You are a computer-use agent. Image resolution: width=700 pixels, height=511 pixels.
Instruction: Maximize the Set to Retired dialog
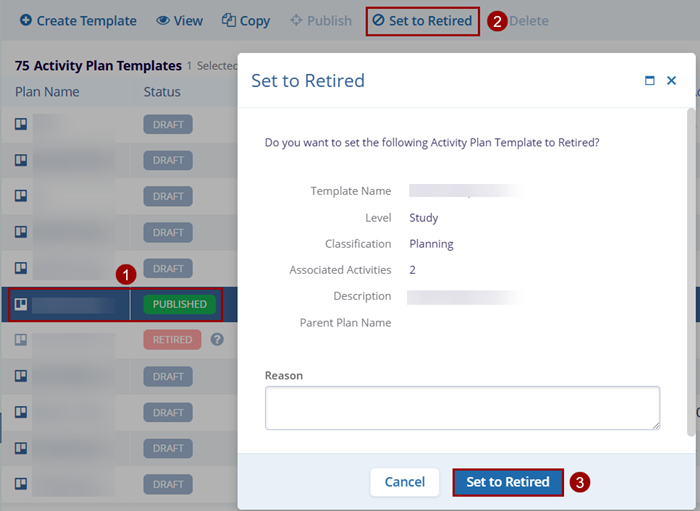[x=650, y=81]
